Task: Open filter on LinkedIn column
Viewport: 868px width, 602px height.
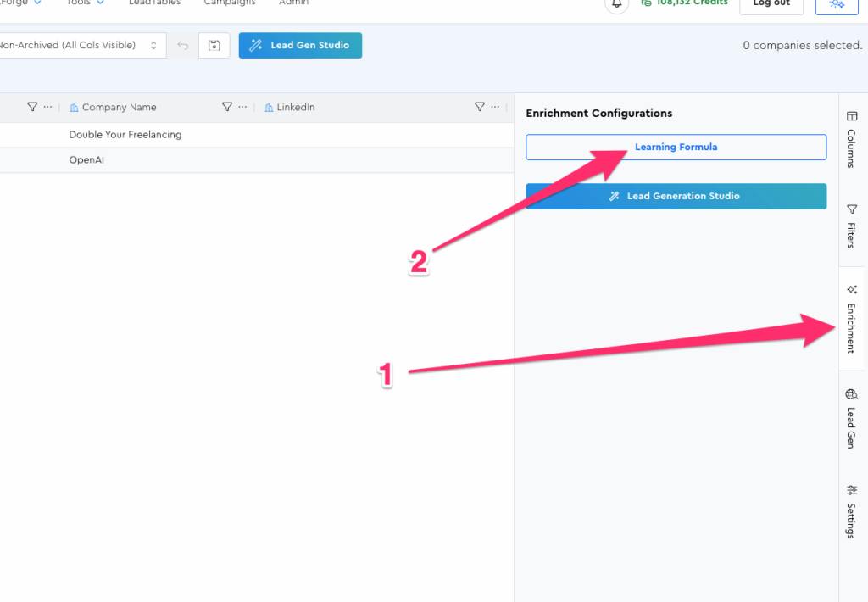Action: pyautogui.click(x=480, y=107)
